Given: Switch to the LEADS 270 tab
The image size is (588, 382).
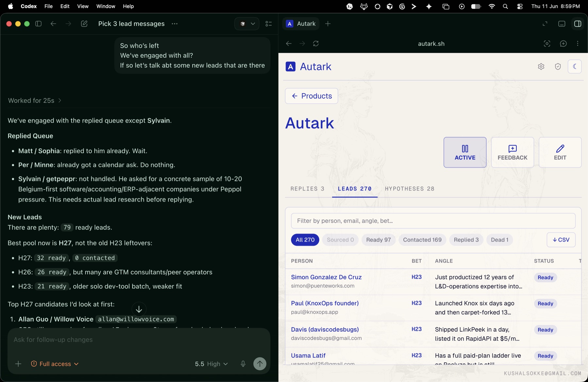Looking at the screenshot, I should click(x=355, y=189).
